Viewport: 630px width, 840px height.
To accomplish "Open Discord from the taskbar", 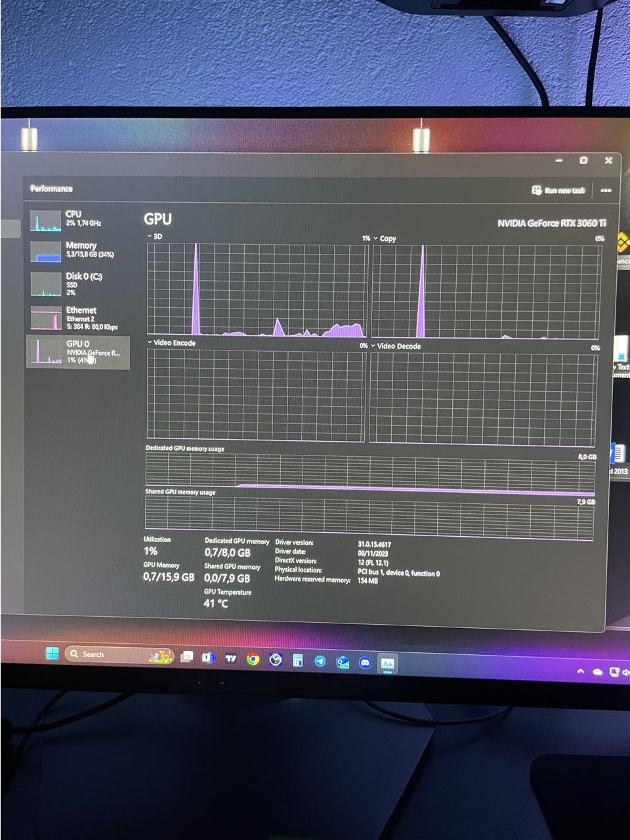I will [365, 663].
